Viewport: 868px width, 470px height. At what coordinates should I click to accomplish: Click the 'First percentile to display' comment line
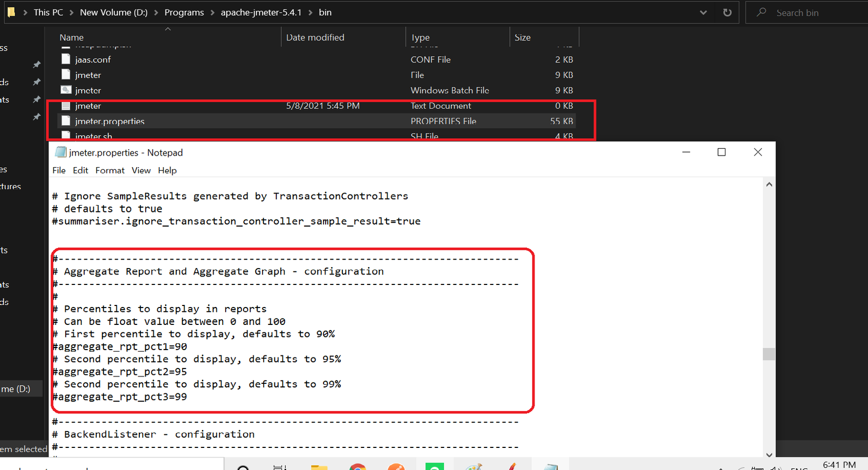tap(194, 334)
